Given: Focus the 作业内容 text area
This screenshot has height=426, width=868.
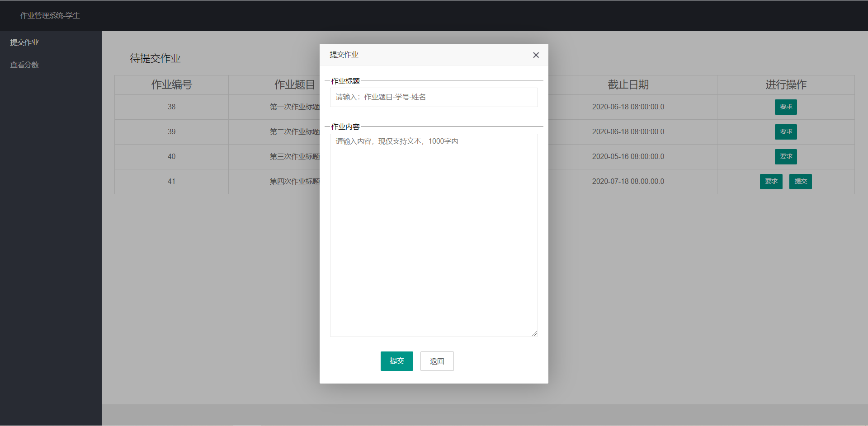Looking at the screenshot, I should tap(434, 235).
